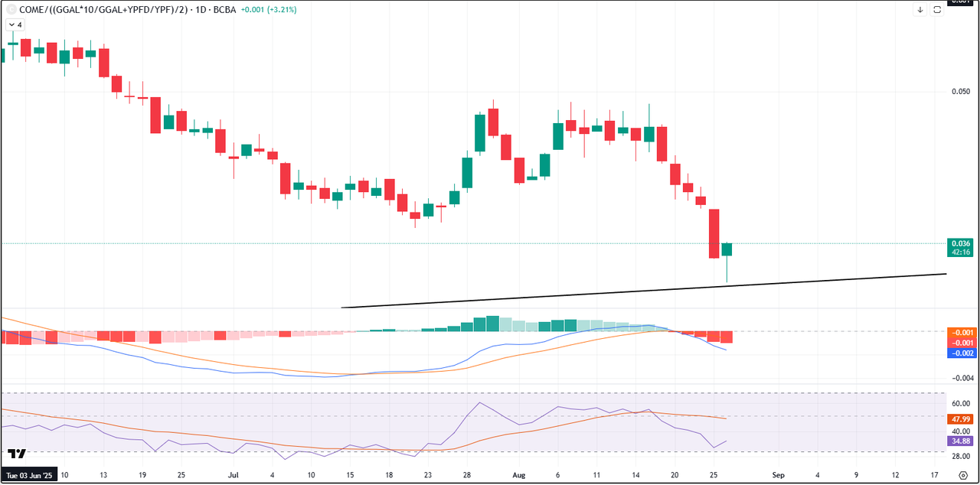Click the 0.036 current price label

tap(962, 243)
